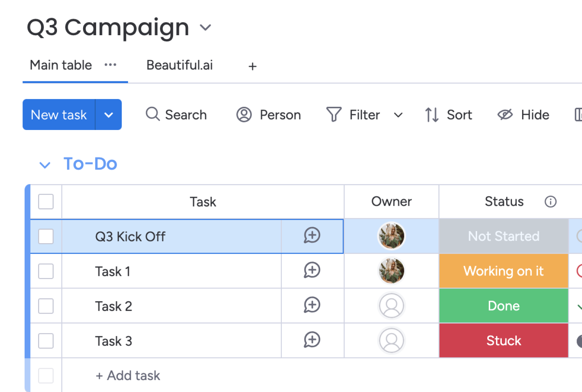
Task: Click the Task column header
Action: [x=203, y=201]
